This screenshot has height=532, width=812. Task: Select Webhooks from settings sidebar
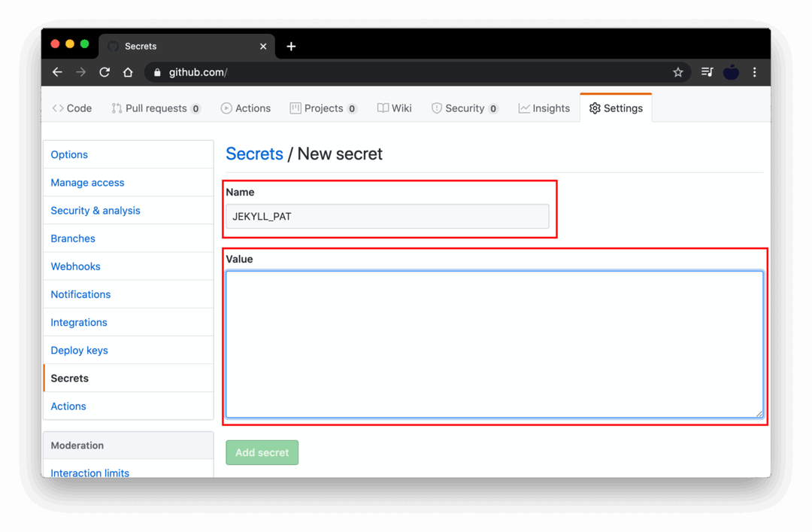(75, 266)
